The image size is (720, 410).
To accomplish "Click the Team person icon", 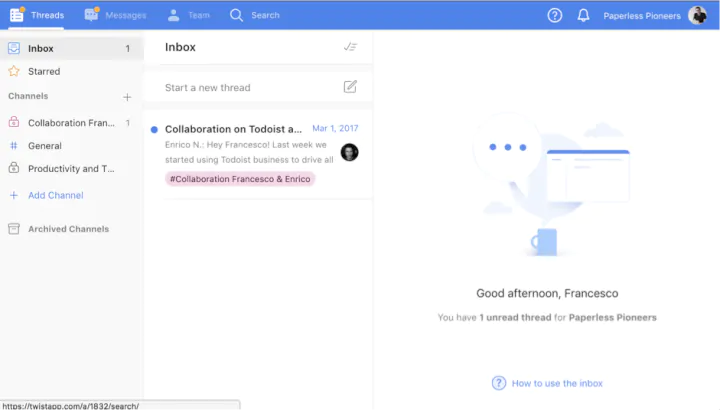I will point(174,15).
